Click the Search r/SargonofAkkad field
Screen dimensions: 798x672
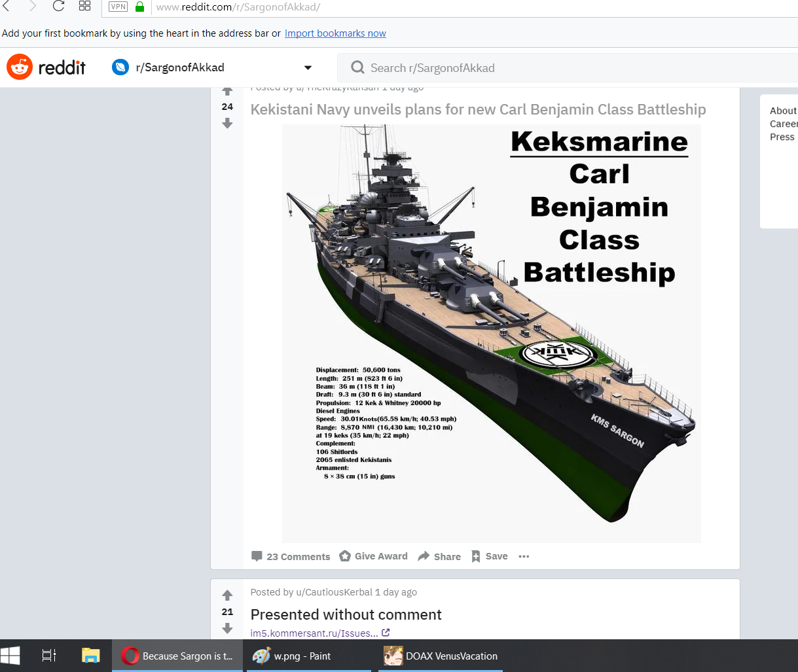[567, 68]
